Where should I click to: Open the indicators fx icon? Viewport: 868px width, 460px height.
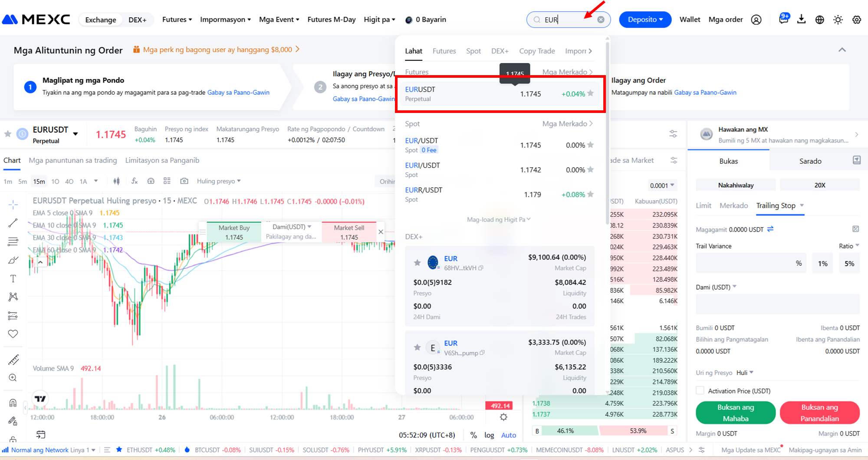tap(135, 181)
